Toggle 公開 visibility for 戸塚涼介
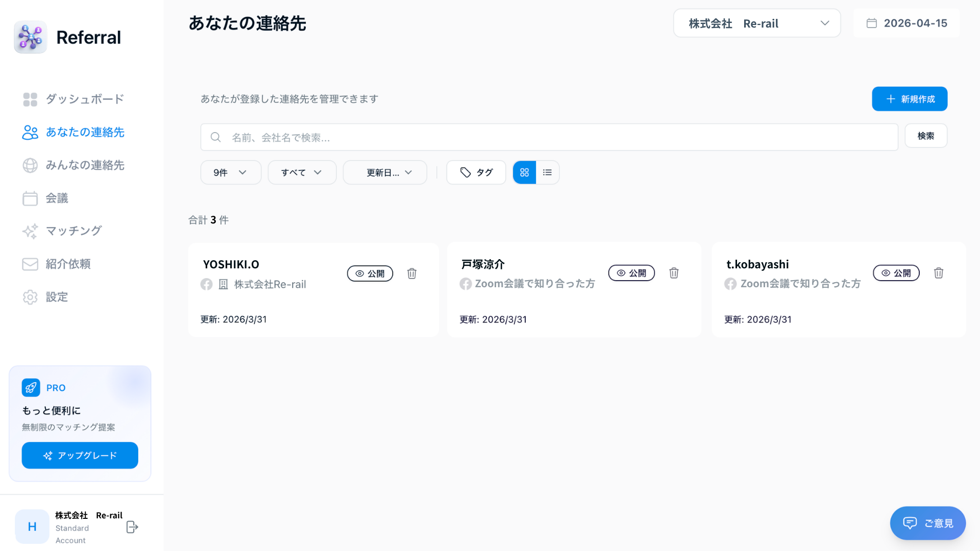The image size is (980, 551). (x=631, y=273)
